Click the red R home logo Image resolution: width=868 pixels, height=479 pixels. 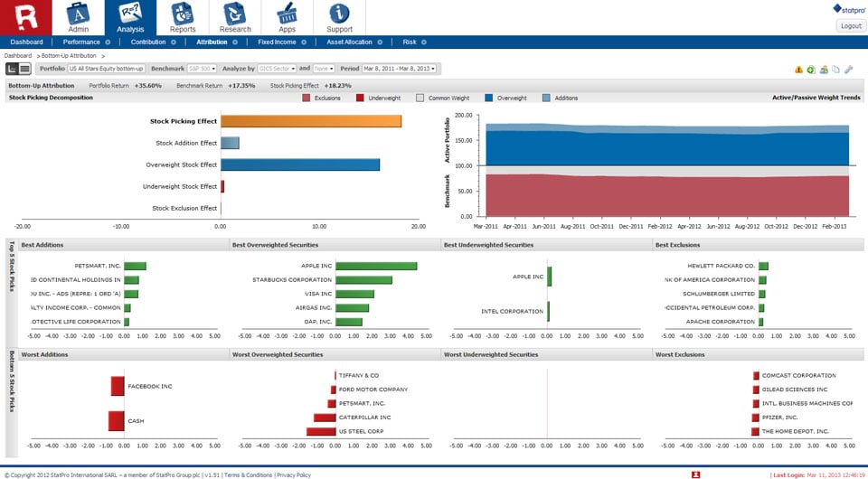(x=24, y=16)
